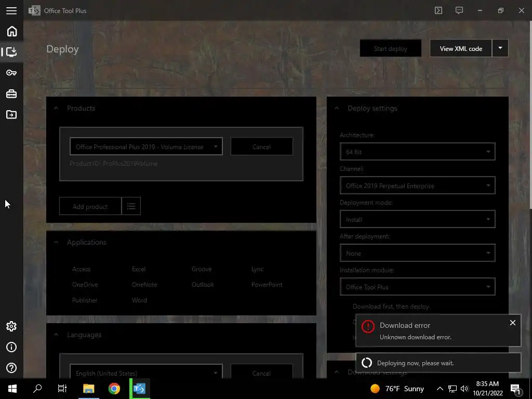Click the Add product button
Image resolution: width=532 pixels, height=399 pixels.
point(90,206)
